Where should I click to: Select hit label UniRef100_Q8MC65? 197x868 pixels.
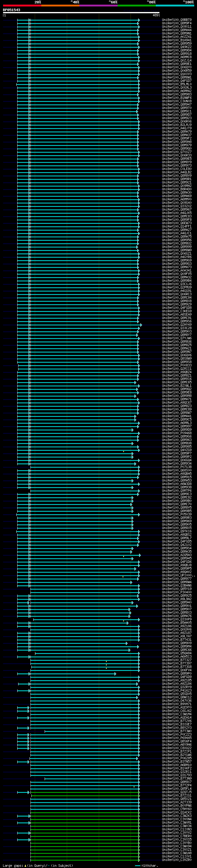(177, 382)
